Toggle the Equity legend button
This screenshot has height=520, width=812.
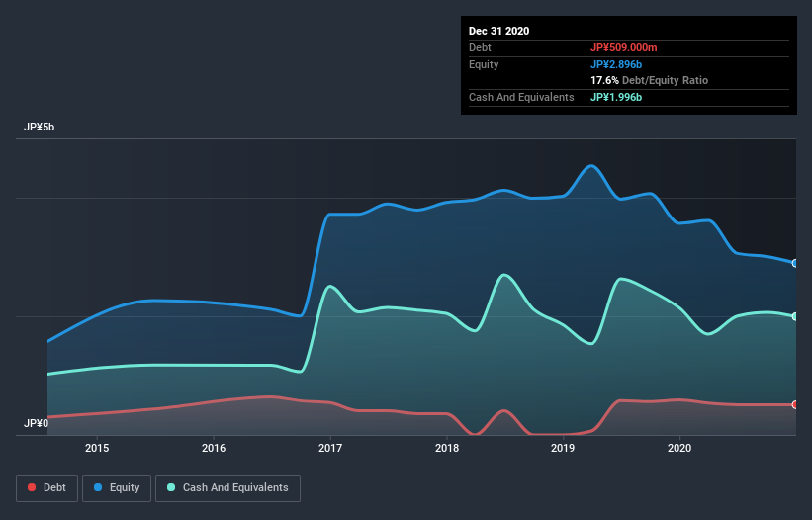(x=117, y=488)
